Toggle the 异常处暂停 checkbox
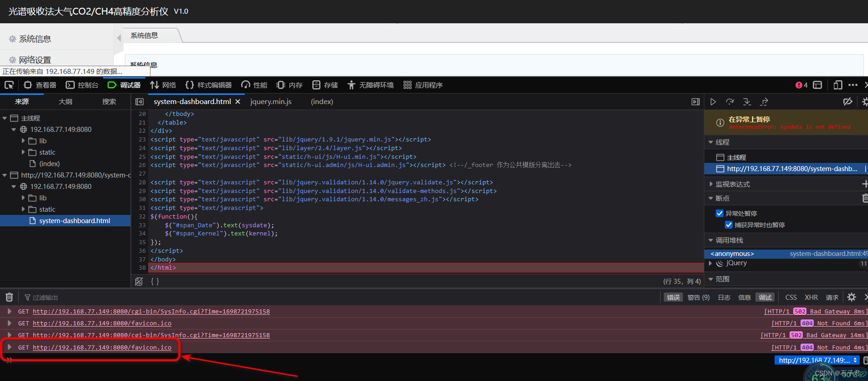Image resolution: width=868 pixels, height=381 pixels. [720, 214]
